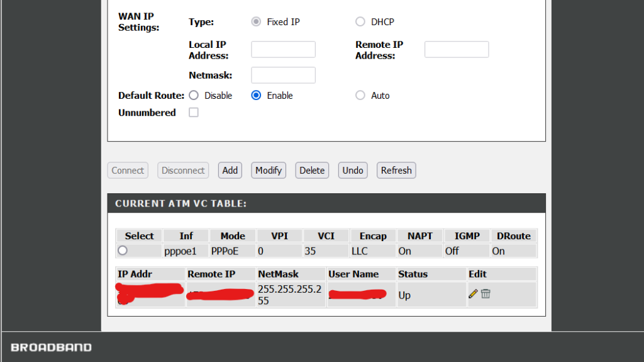Select the pppoe1 row radio button
The width and height of the screenshot is (644, 362).
123,251
